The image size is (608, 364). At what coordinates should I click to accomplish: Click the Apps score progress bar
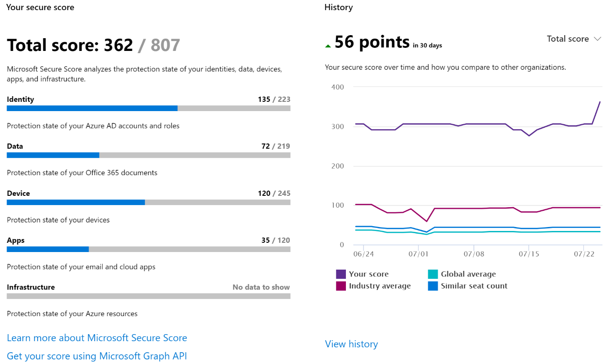148,249
